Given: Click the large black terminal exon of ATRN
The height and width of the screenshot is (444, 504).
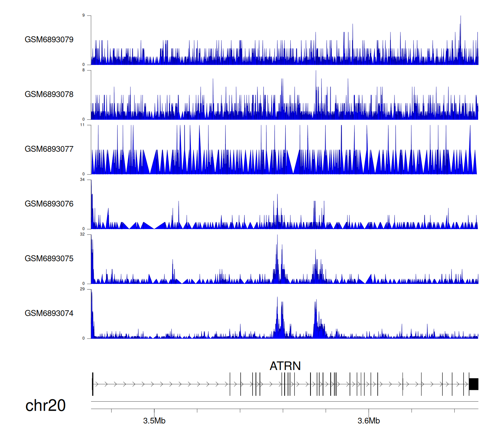Looking at the screenshot, I should (x=473, y=384).
